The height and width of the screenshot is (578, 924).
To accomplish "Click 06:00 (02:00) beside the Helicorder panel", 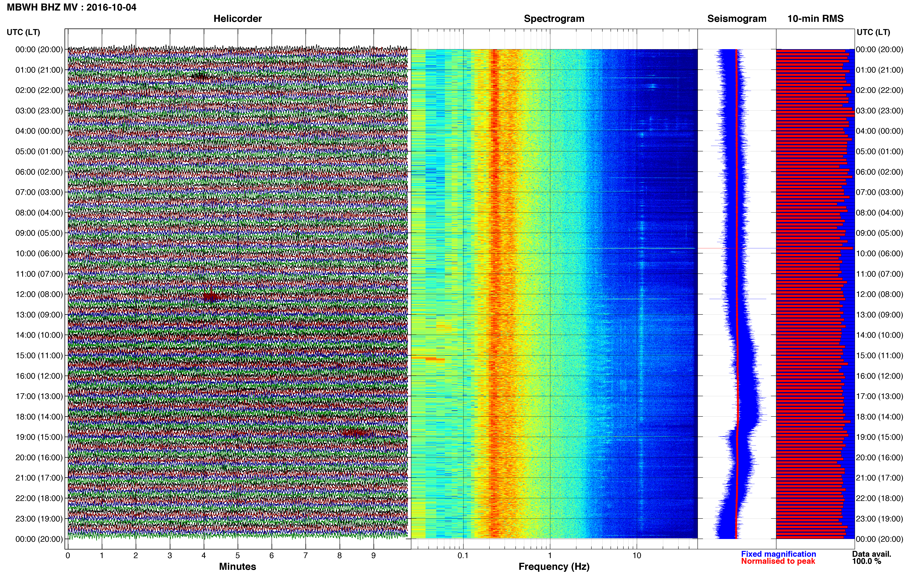I will 39,172.
